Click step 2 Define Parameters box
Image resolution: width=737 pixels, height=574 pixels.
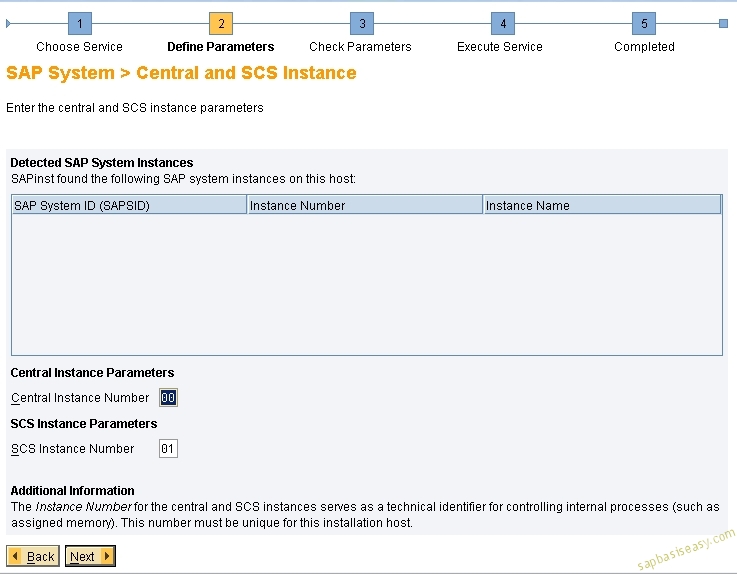[221, 24]
